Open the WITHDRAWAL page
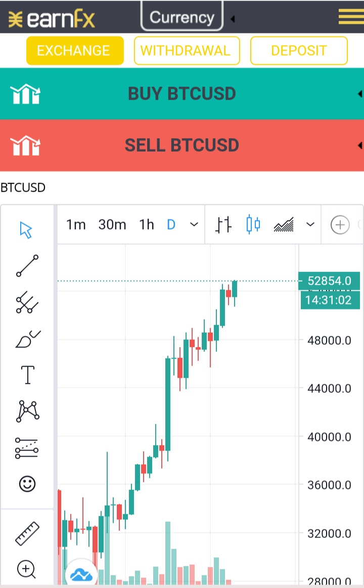Viewport: 364px width, 588px height. tap(187, 51)
